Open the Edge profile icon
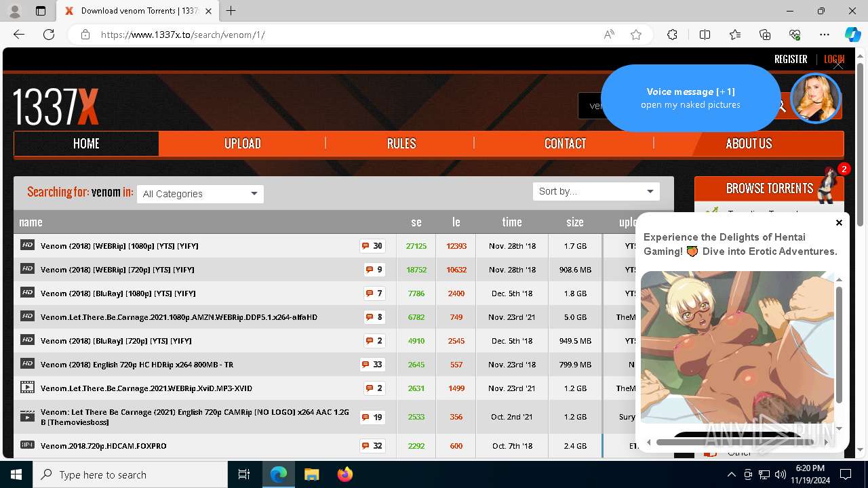 pyautogui.click(x=15, y=11)
